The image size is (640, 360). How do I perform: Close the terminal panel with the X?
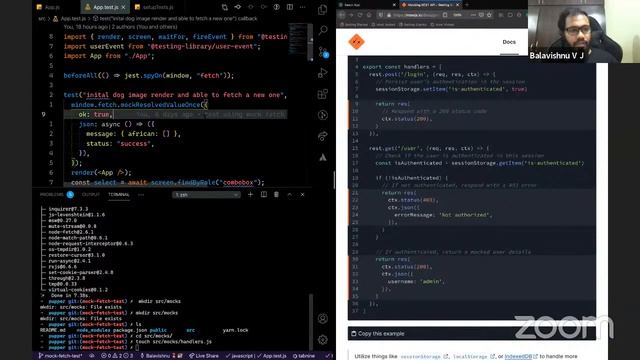(302, 195)
